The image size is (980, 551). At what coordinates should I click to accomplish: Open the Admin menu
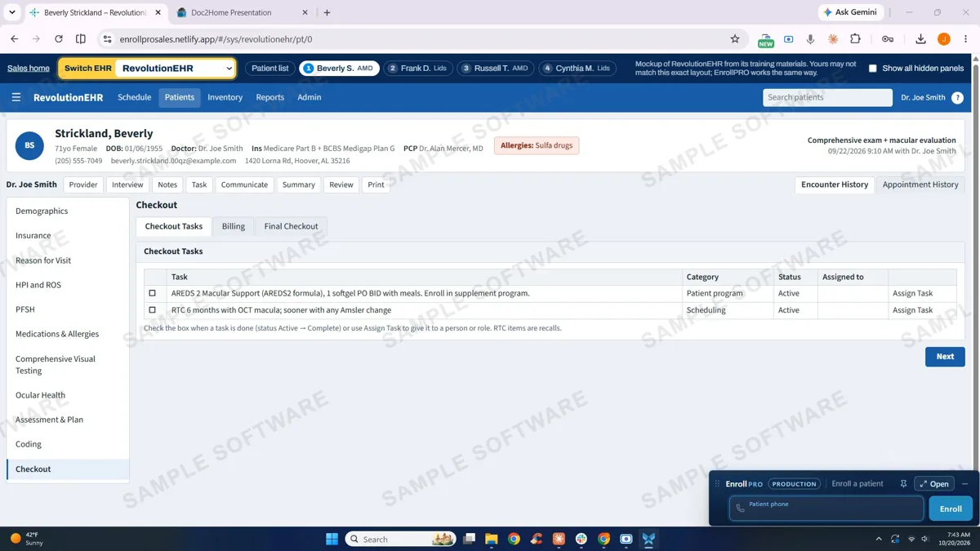pos(309,97)
